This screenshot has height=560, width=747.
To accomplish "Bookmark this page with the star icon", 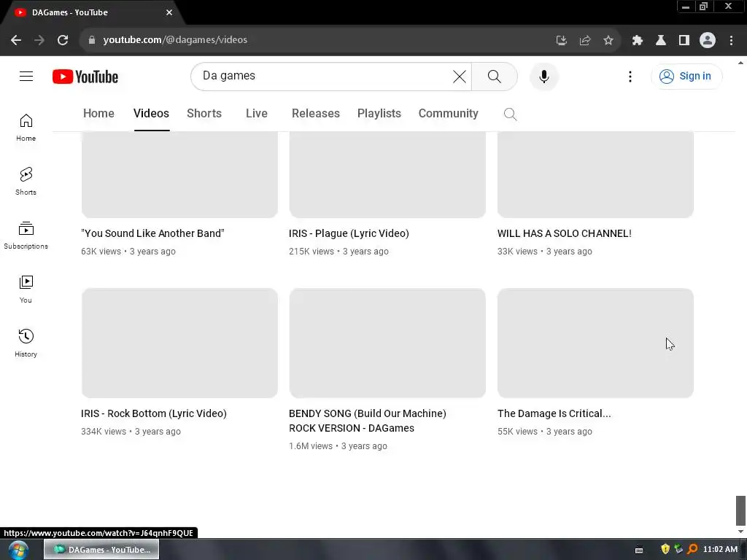I will coord(608,40).
